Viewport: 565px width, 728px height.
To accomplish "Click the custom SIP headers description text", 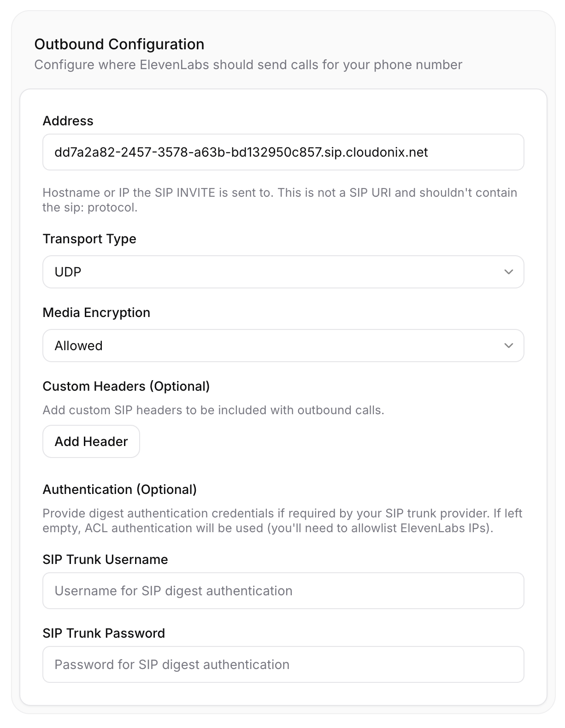I will (x=213, y=410).
